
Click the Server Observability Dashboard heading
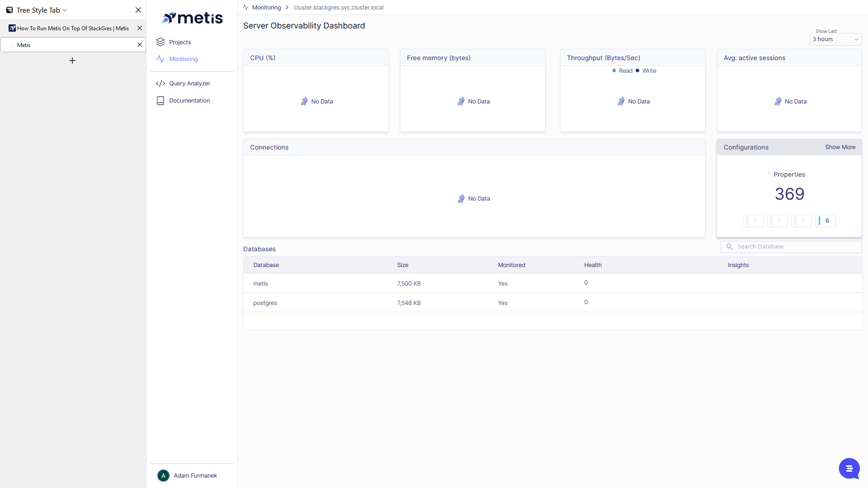click(x=304, y=26)
